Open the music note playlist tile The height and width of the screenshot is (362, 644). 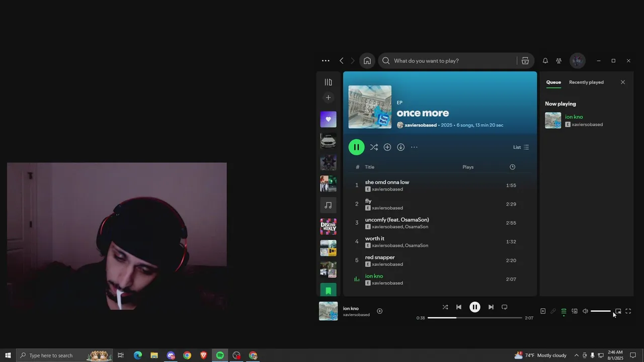328,205
